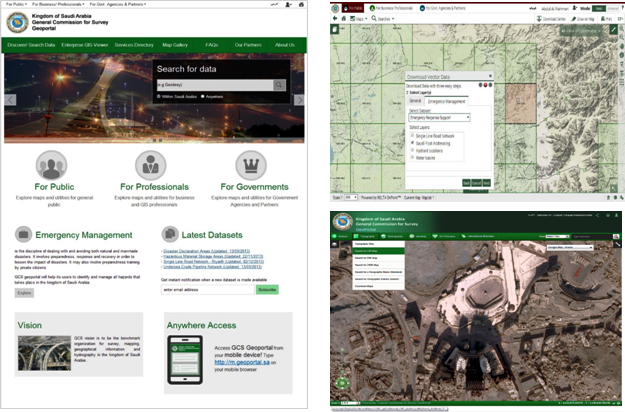Viewport: 625px width, 412px height.
Task: Check the Hydrant locations layer
Action: pyautogui.click(x=413, y=150)
